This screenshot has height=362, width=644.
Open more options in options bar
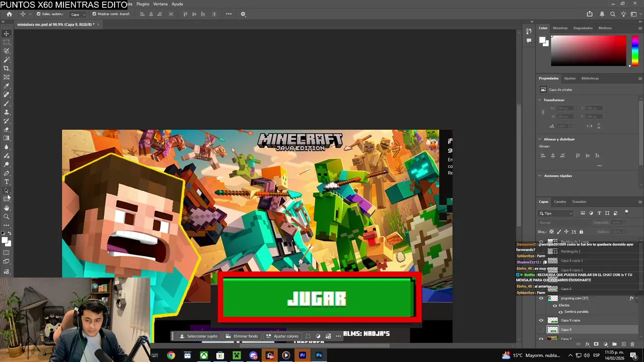[x=229, y=14]
